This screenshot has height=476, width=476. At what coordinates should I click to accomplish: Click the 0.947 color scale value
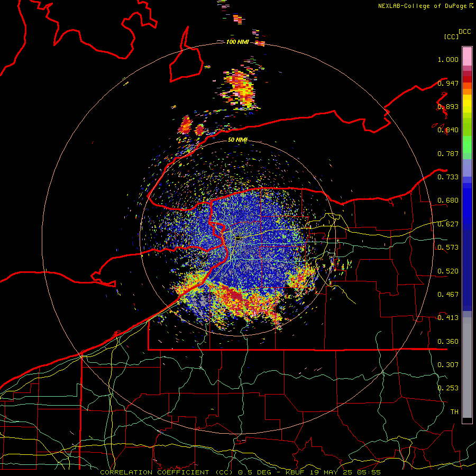tap(448, 83)
